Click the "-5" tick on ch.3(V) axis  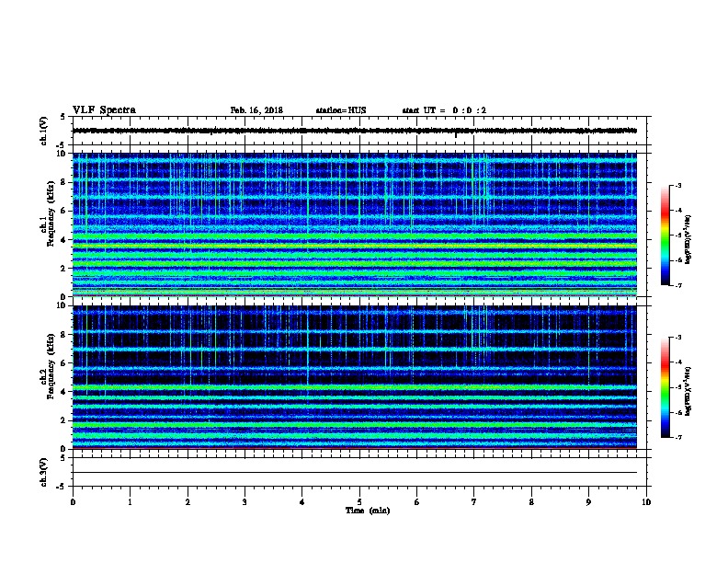[x=61, y=487]
